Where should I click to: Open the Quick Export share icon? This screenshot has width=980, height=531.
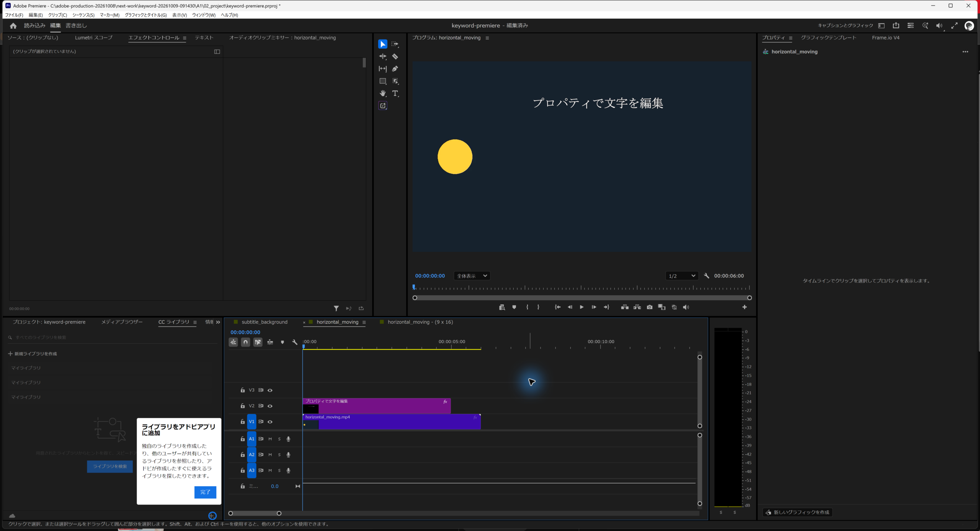[896, 26]
